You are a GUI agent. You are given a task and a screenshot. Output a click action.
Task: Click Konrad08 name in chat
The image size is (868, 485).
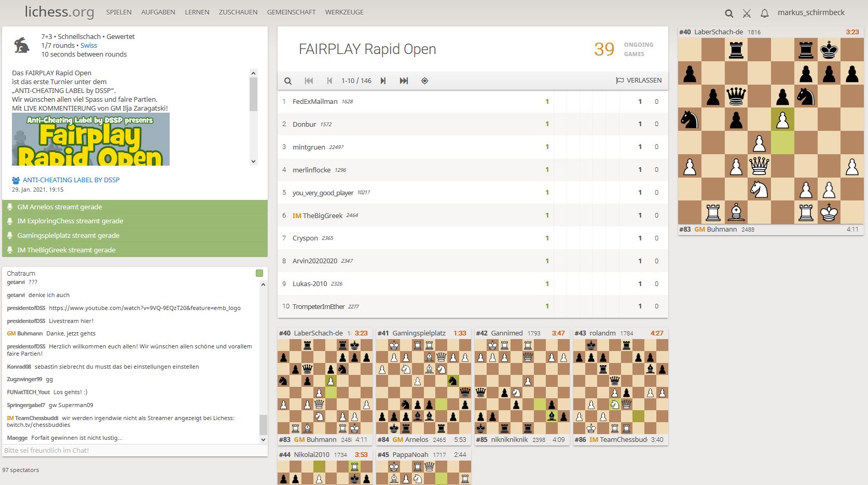point(19,367)
